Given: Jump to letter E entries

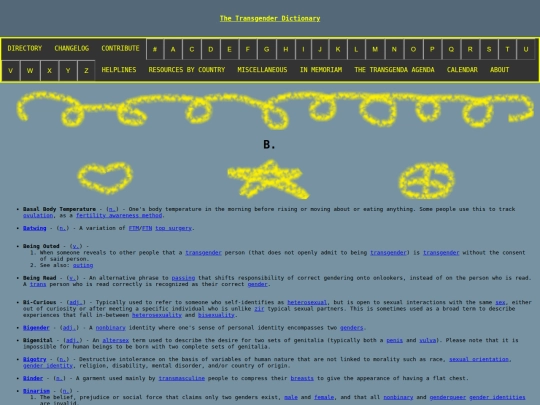Looking at the screenshot, I should (x=229, y=49).
